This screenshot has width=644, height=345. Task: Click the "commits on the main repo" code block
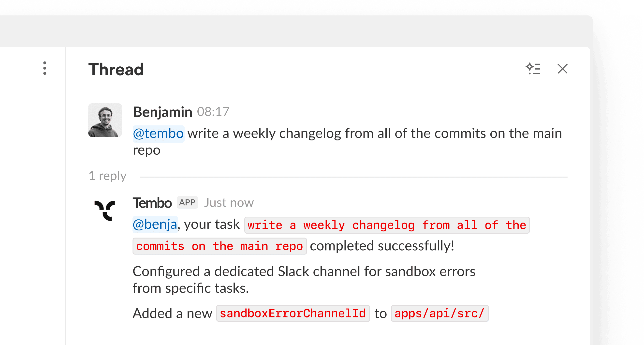[220, 246]
